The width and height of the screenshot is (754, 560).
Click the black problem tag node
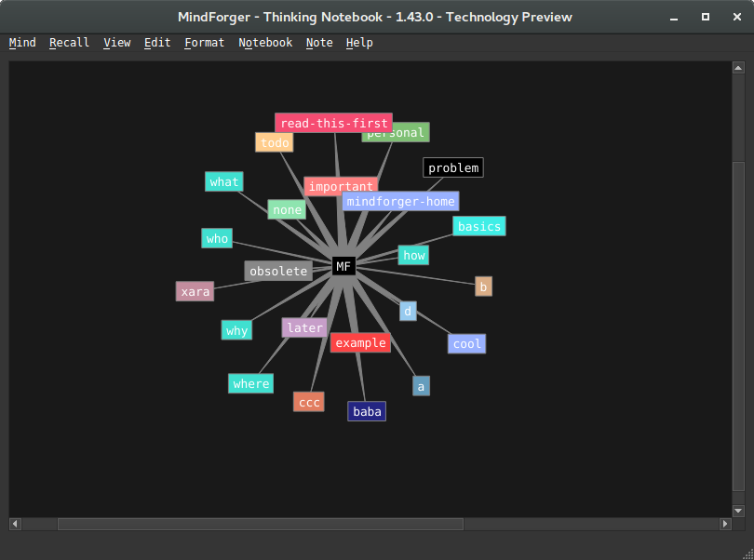[453, 168]
